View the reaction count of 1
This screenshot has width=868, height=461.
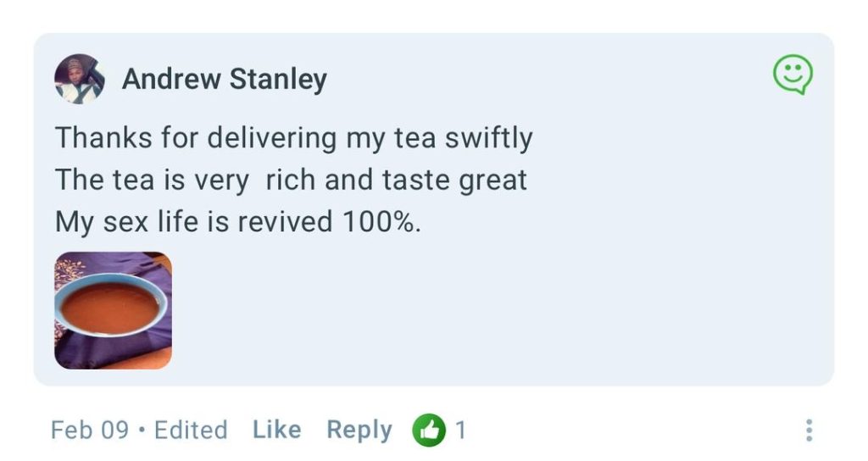coord(460,430)
